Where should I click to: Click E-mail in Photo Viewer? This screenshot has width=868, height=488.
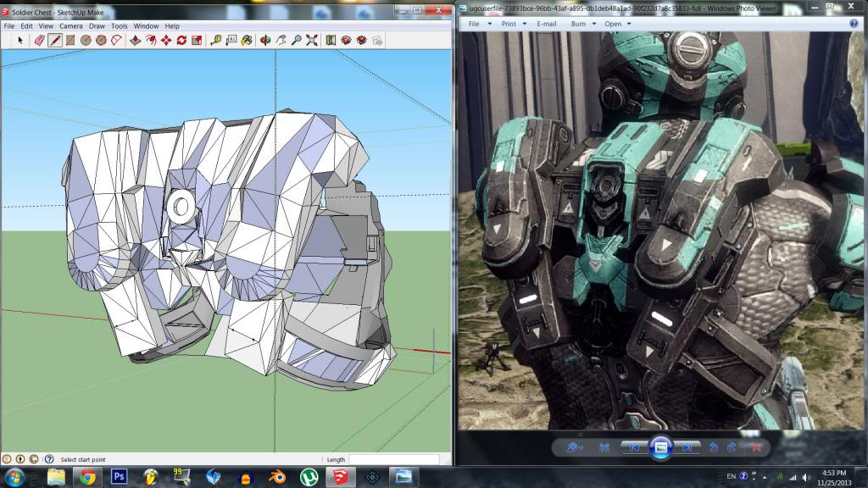coord(547,24)
